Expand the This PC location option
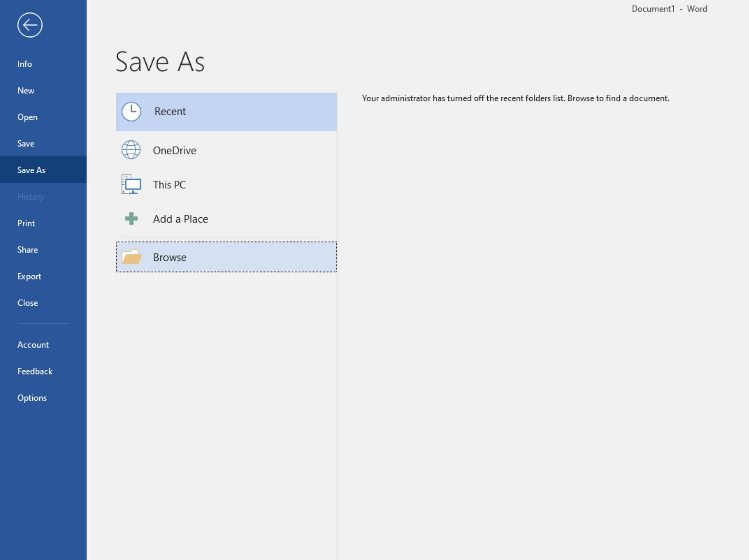Image resolution: width=749 pixels, height=560 pixels. [226, 184]
